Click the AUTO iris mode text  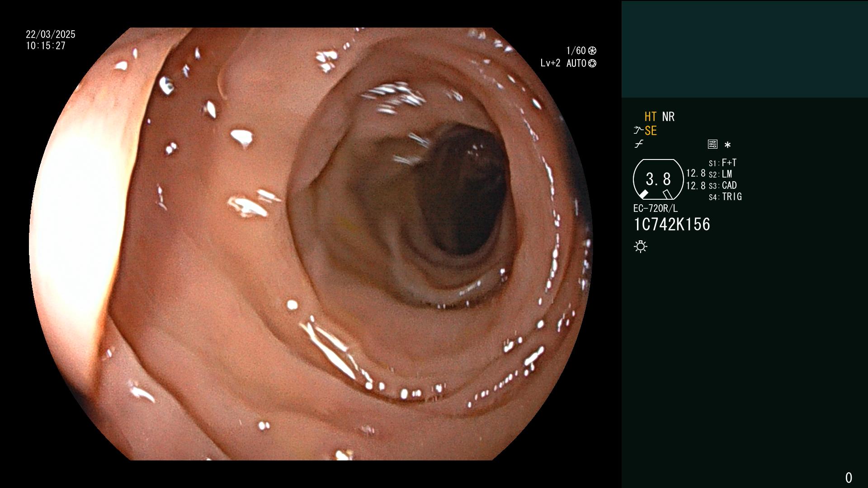(x=576, y=63)
